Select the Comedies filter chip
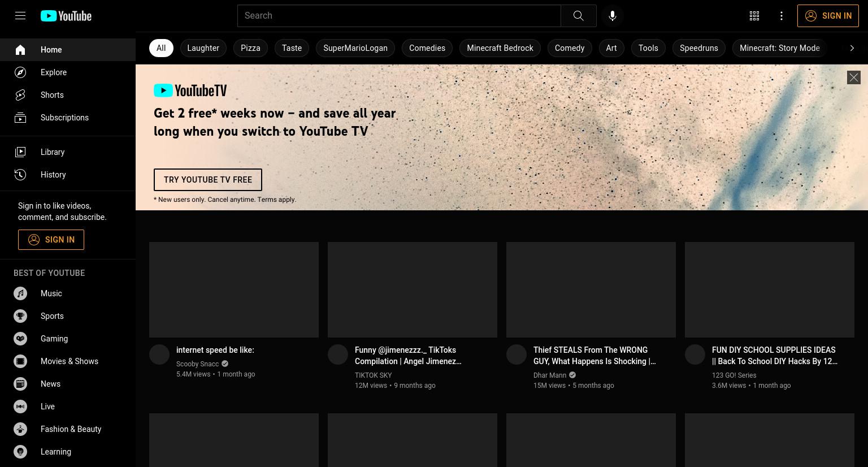The image size is (868, 467). 427,48
